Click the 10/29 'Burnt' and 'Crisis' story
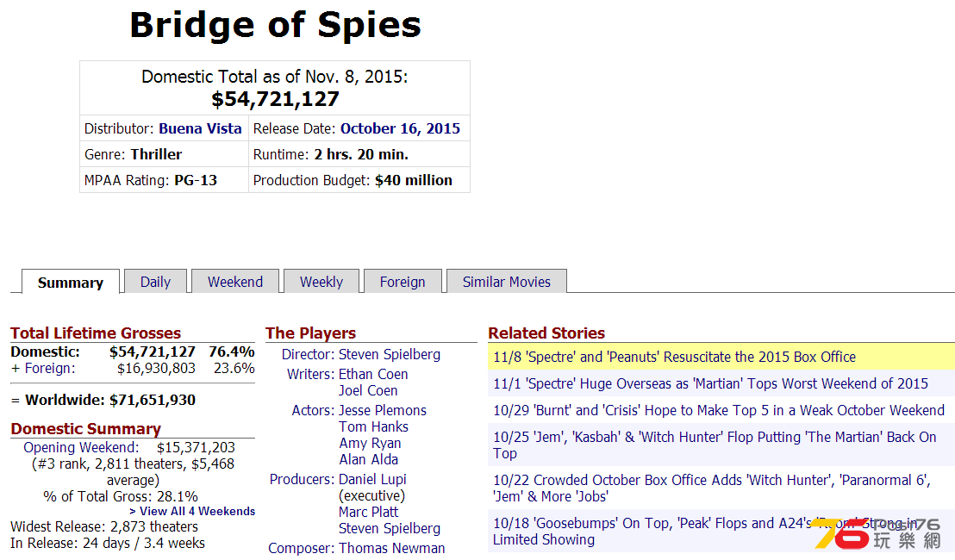Screen dimensions: 955x560 click(719, 410)
